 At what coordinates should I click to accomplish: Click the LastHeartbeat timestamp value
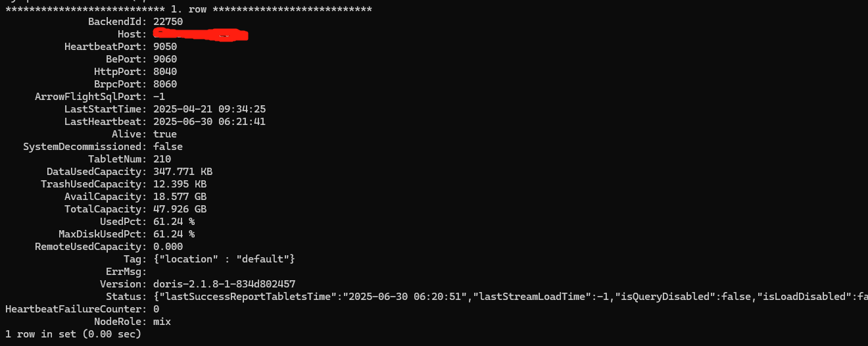coord(209,122)
